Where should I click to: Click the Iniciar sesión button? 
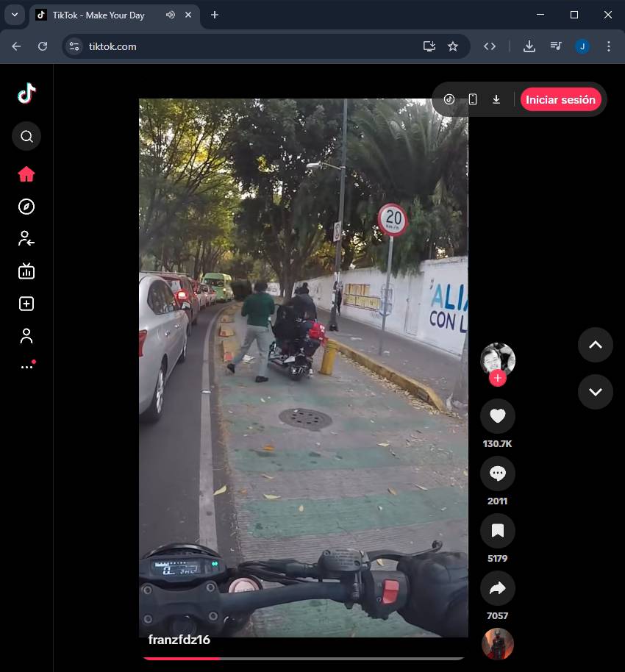[560, 100]
